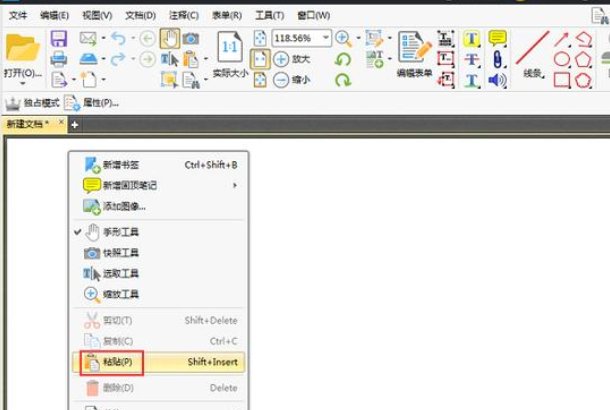The height and width of the screenshot is (410, 610).
Task: Click the envelope Send by Email icon
Action: coord(88,38)
